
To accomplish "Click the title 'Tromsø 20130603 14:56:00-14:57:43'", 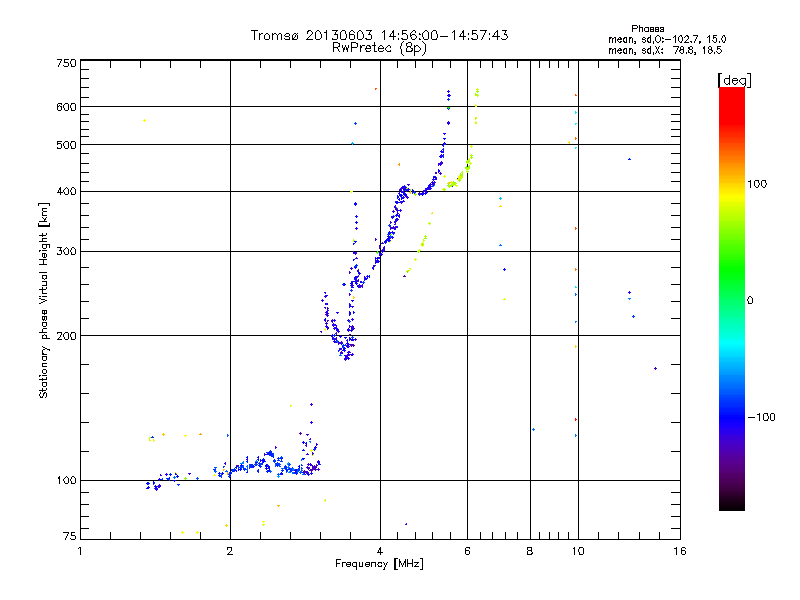I will point(379,35).
